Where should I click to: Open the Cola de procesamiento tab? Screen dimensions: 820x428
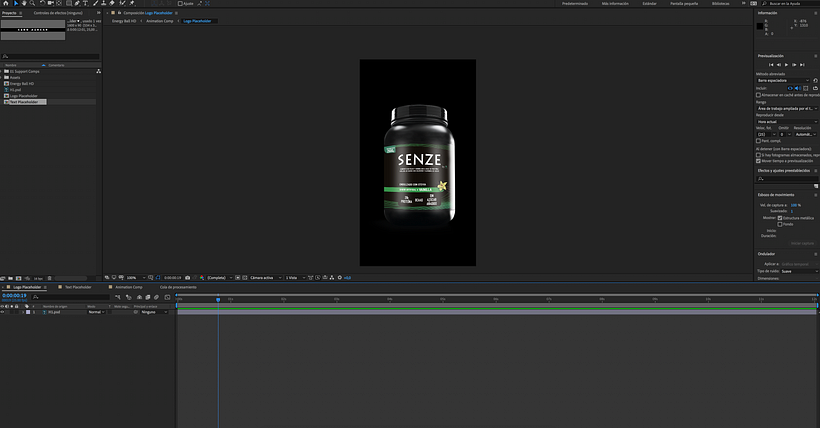click(x=178, y=287)
